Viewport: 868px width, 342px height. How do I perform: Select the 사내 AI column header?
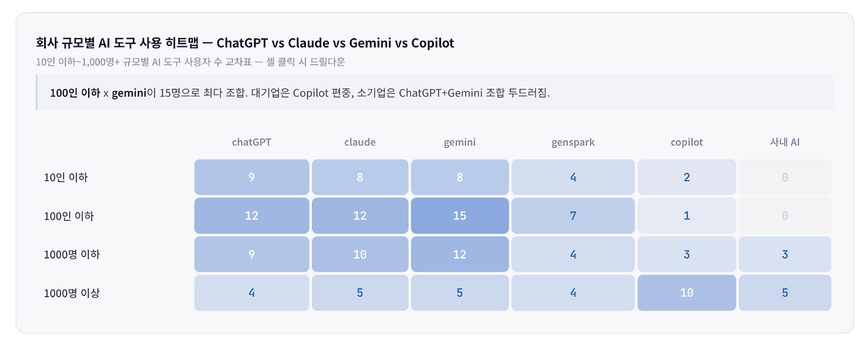click(x=785, y=142)
